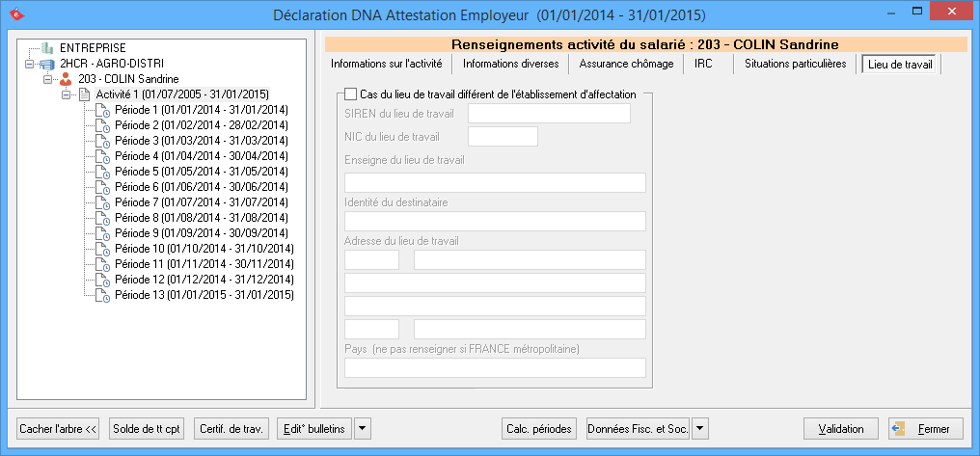Click the Activité 1 document icon
The height and width of the screenshot is (456, 980).
click(84, 94)
